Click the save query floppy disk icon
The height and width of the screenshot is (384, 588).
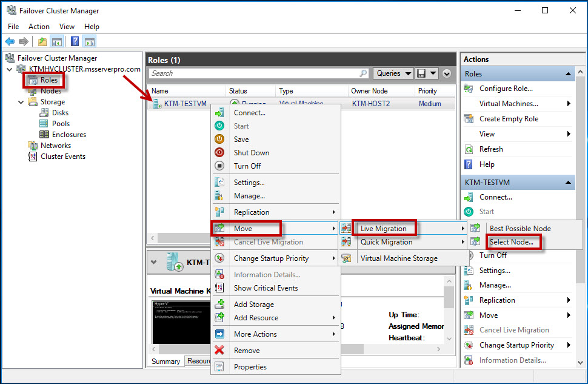[x=421, y=73]
